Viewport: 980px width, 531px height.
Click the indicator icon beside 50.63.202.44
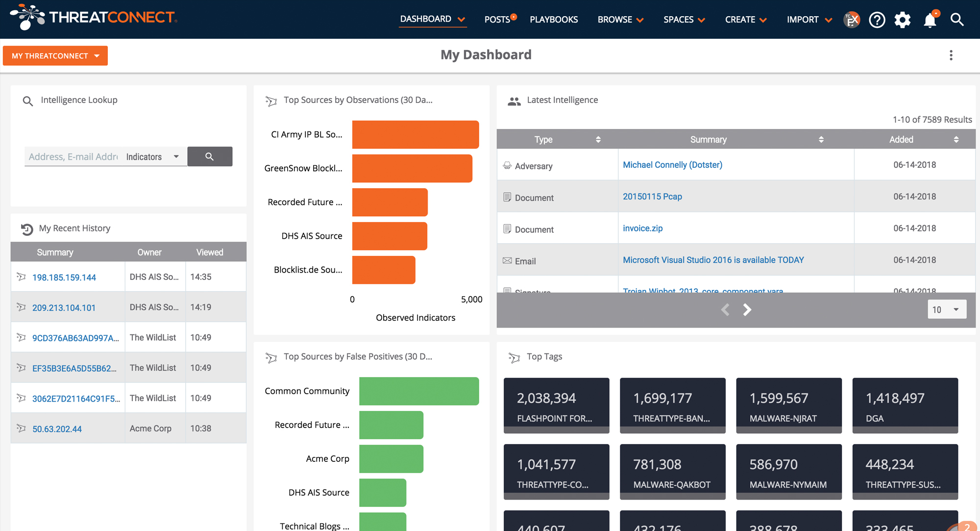[x=21, y=428]
